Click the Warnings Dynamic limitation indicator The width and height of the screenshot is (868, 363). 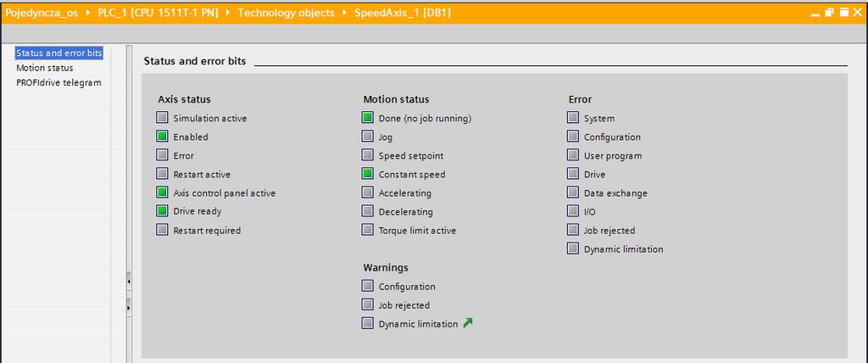[x=368, y=323]
